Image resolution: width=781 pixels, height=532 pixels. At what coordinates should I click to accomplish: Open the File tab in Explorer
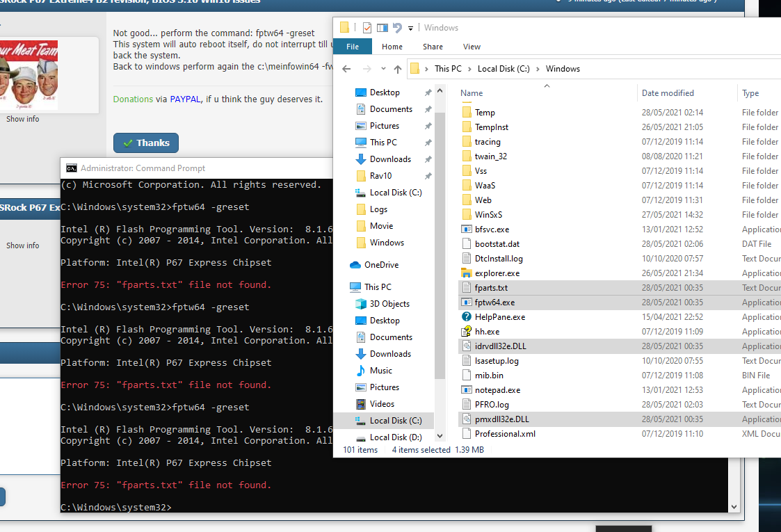(x=353, y=47)
